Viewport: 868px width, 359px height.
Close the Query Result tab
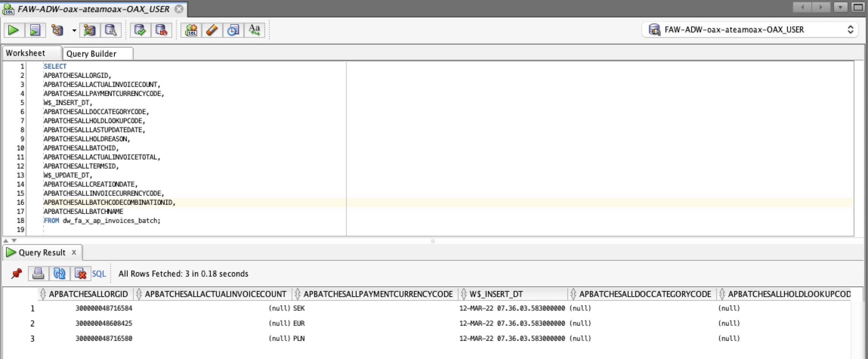pos(74,252)
